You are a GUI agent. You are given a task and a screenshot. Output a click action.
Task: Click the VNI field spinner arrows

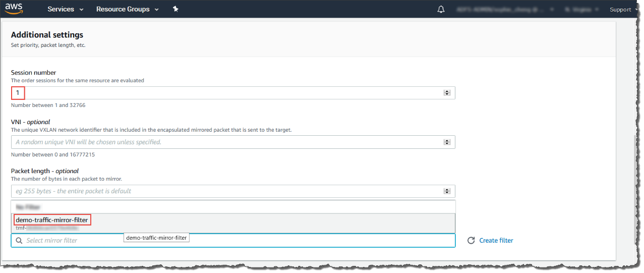pyautogui.click(x=447, y=142)
